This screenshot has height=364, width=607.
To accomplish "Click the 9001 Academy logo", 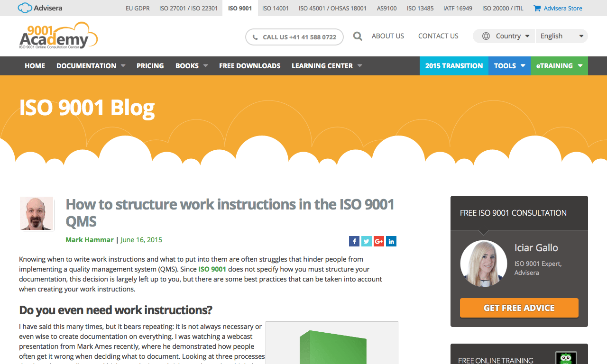I will pos(58,36).
